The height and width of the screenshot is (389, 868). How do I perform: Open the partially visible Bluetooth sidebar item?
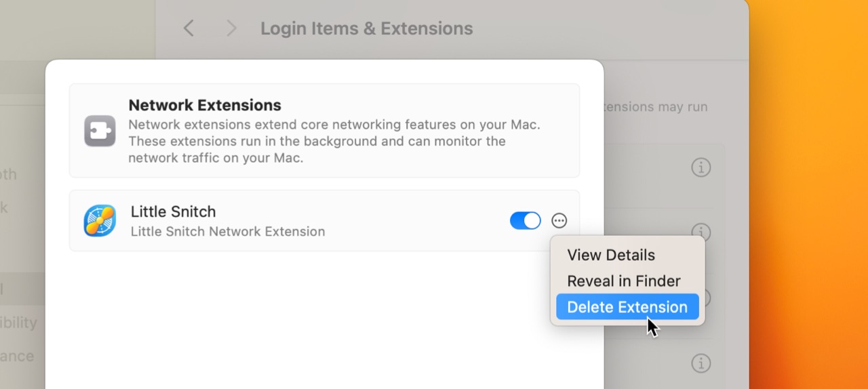point(8,174)
